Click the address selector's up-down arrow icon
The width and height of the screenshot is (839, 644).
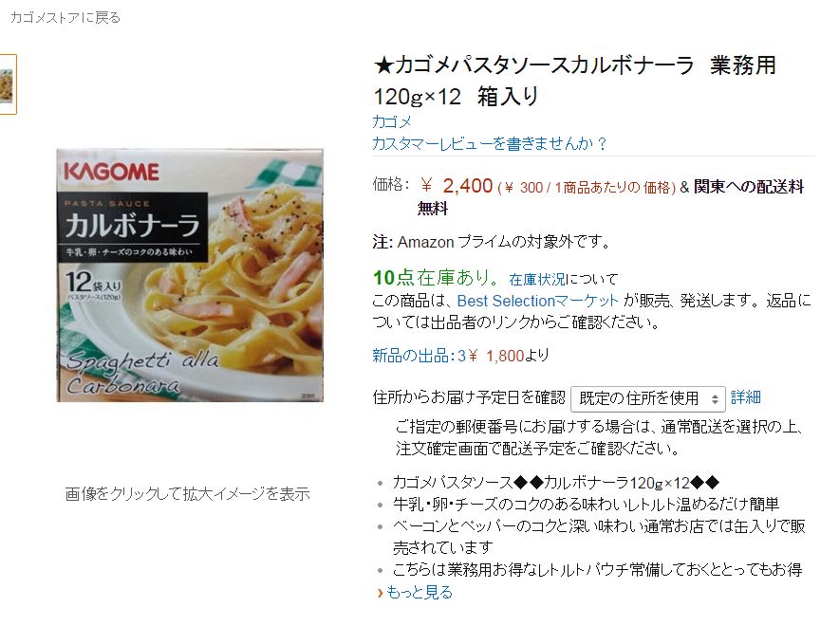coord(715,399)
